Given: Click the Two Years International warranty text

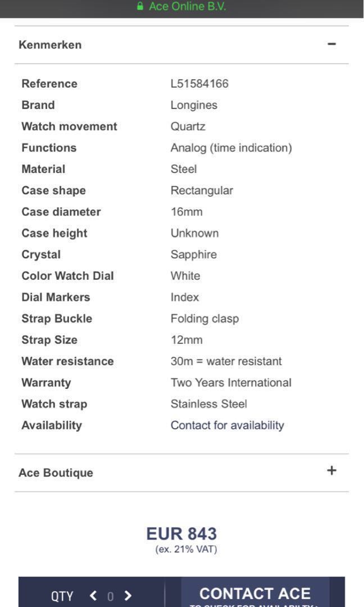Looking at the screenshot, I should pyautogui.click(x=231, y=383).
